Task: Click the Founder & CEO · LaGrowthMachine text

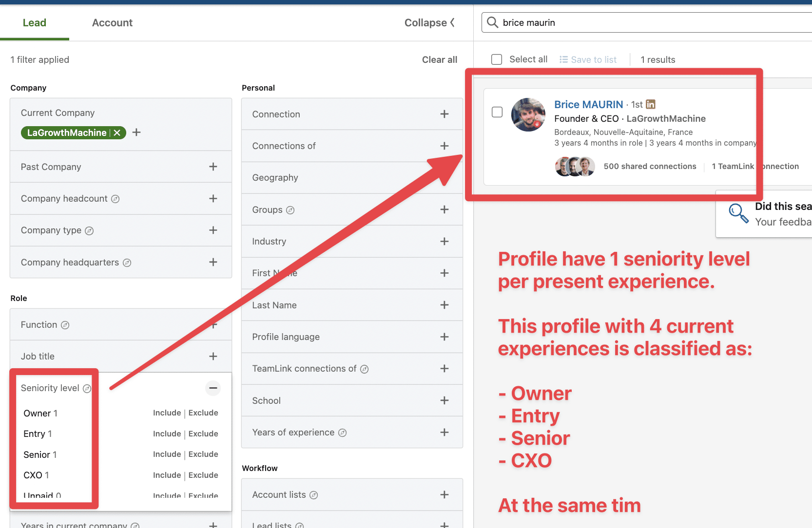Action: coord(630,118)
